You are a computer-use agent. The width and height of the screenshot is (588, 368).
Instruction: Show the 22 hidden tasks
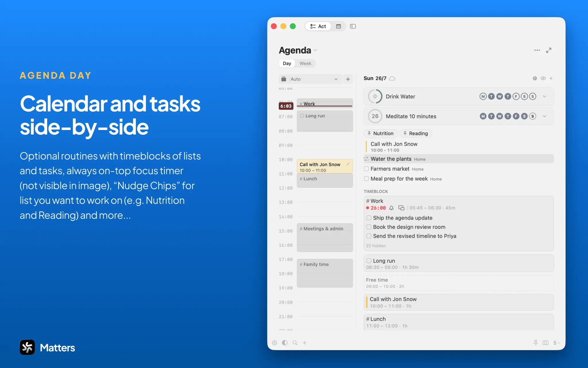point(376,246)
